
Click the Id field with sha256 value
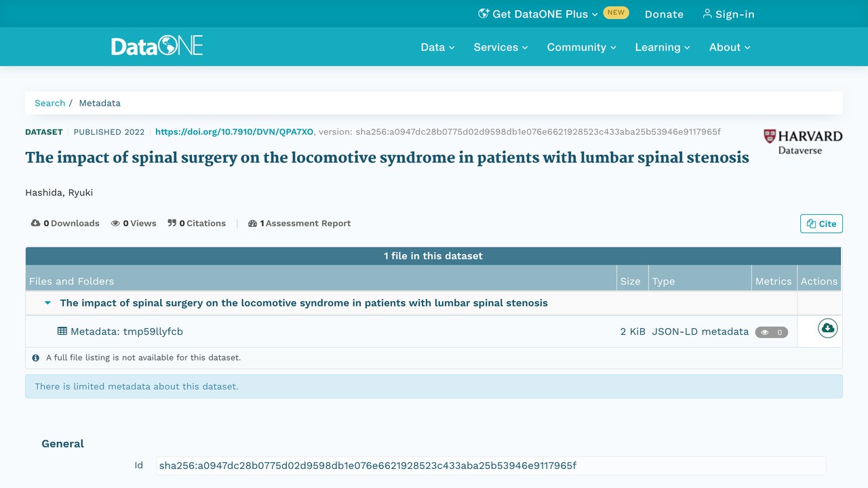[x=491, y=466]
